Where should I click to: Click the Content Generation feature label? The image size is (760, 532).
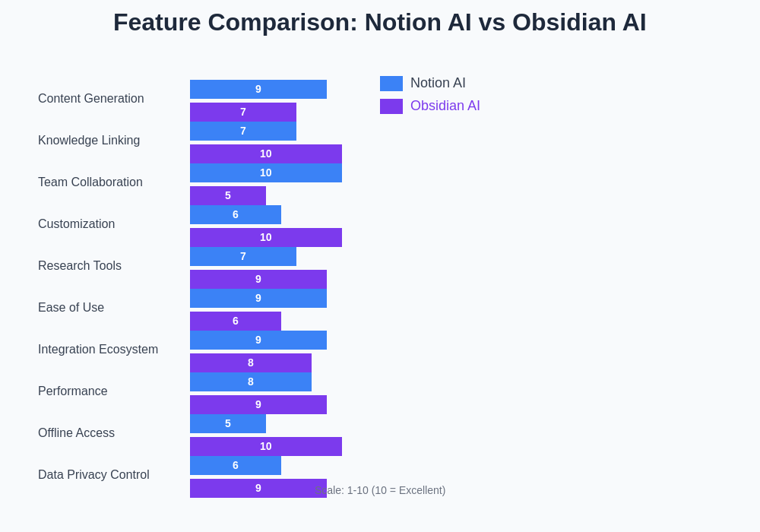[91, 99]
